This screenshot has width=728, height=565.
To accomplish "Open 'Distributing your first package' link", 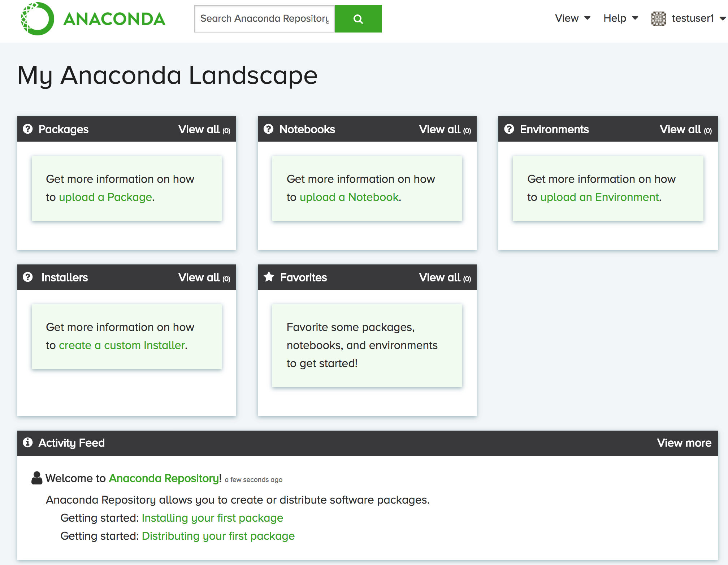I will pyautogui.click(x=218, y=536).
